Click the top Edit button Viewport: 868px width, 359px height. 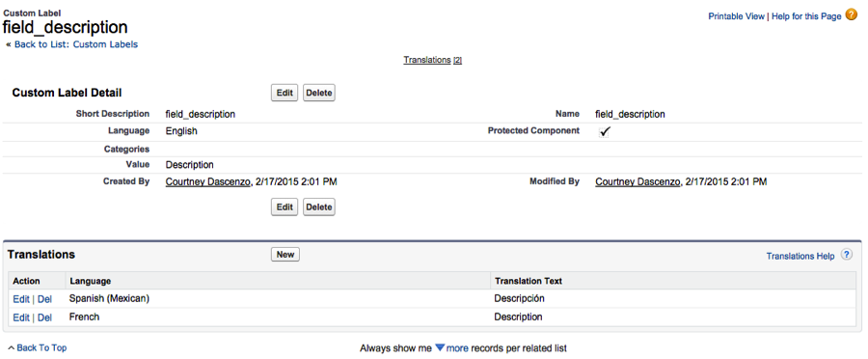pyautogui.click(x=285, y=93)
